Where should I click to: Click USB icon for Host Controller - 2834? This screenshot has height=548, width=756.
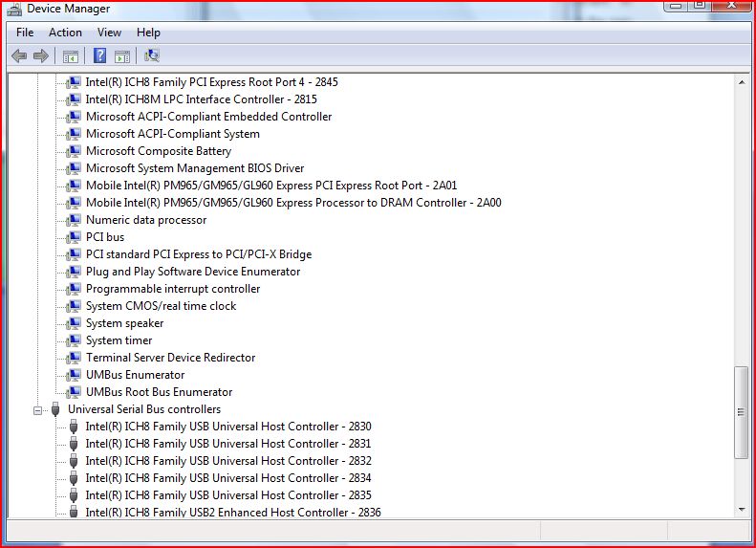[x=74, y=478]
